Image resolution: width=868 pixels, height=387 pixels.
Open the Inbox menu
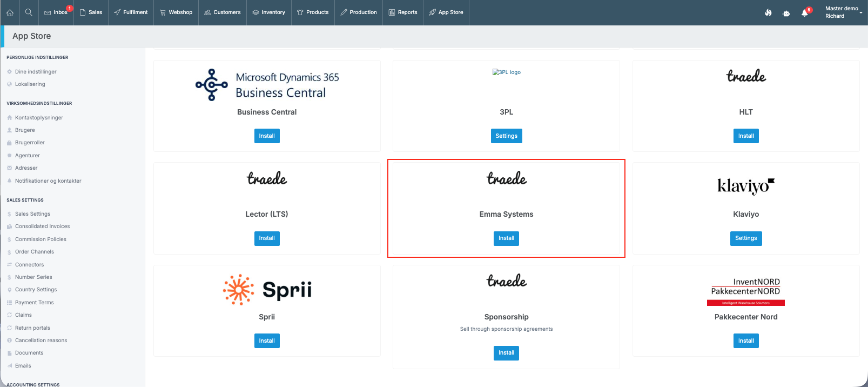(56, 12)
